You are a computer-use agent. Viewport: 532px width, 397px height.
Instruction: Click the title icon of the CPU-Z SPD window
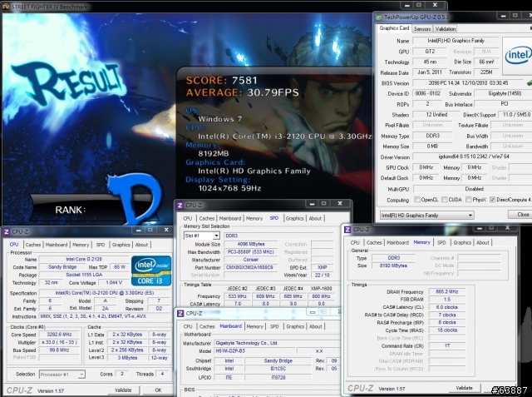180,205
